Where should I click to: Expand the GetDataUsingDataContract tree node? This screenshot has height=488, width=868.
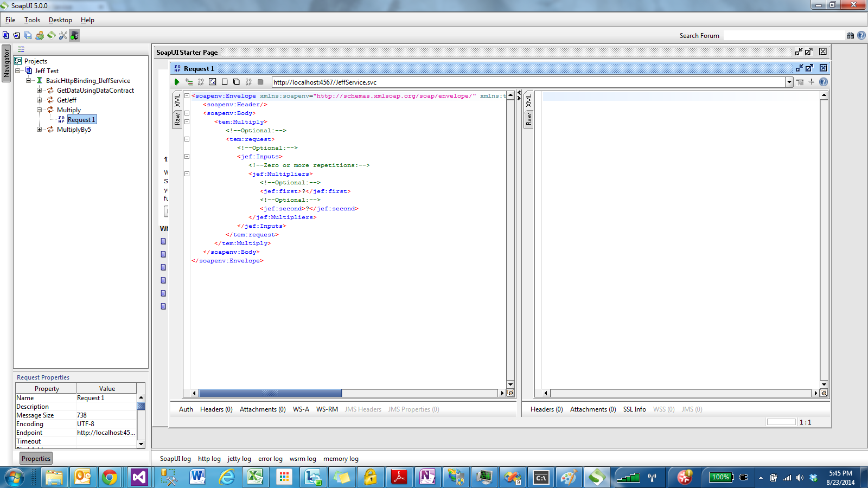pyautogui.click(x=38, y=90)
